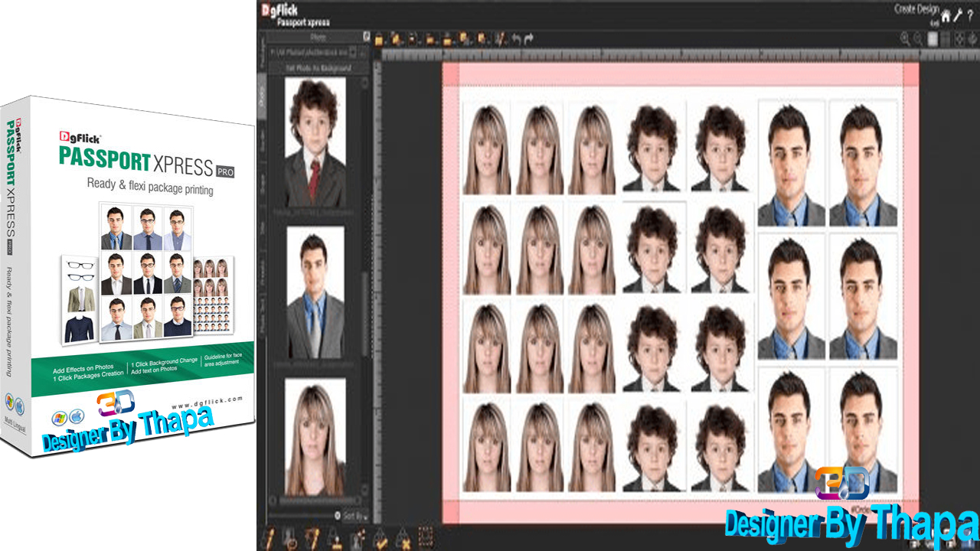Image resolution: width=980 pixels, height=551 pixels.
Task: Click the search icon beside Photo header
Action: pyautogui.click(x=367, y=36)
